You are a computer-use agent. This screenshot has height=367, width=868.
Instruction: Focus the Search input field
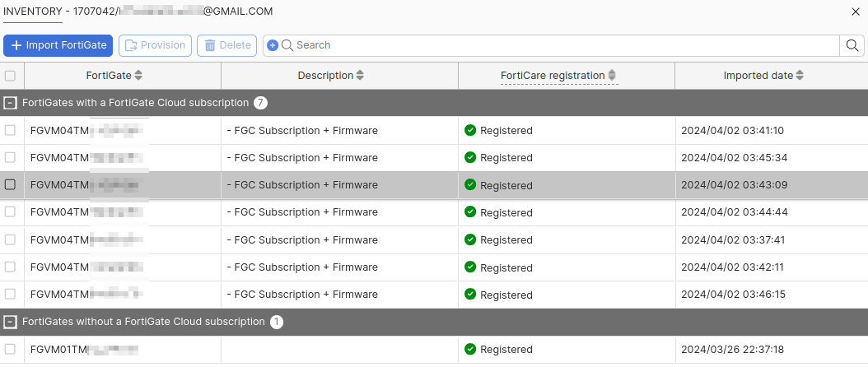(560, 45)
